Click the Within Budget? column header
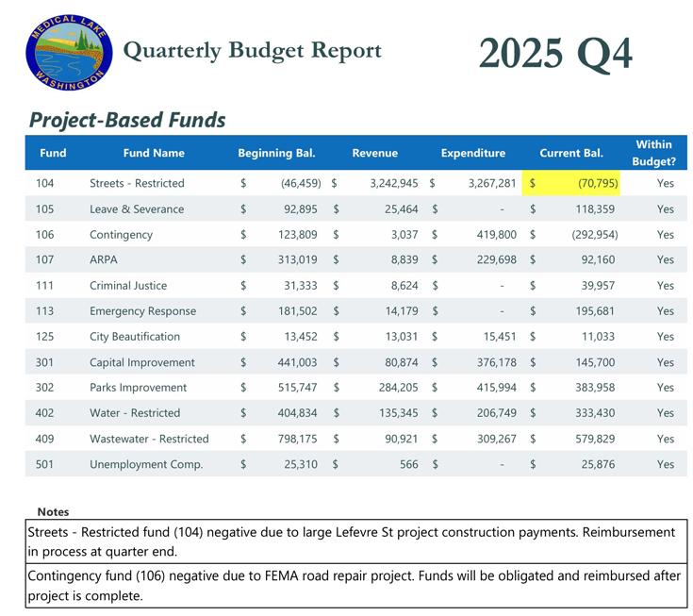The image size is (693, 616). [x=653, y=153]
